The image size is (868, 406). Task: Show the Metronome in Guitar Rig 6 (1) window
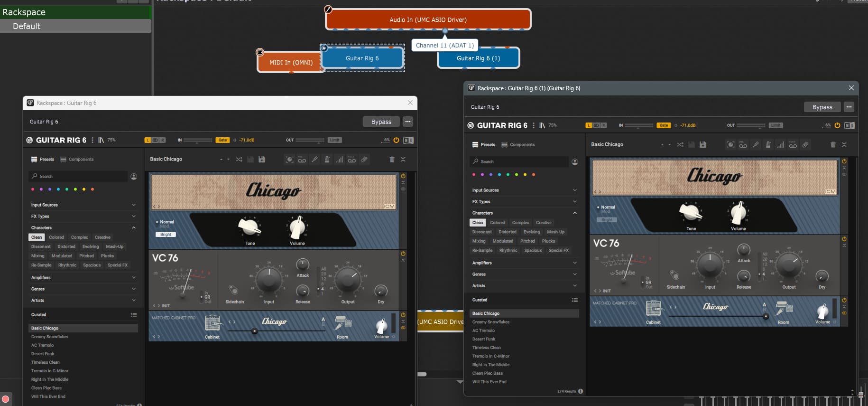768,145
